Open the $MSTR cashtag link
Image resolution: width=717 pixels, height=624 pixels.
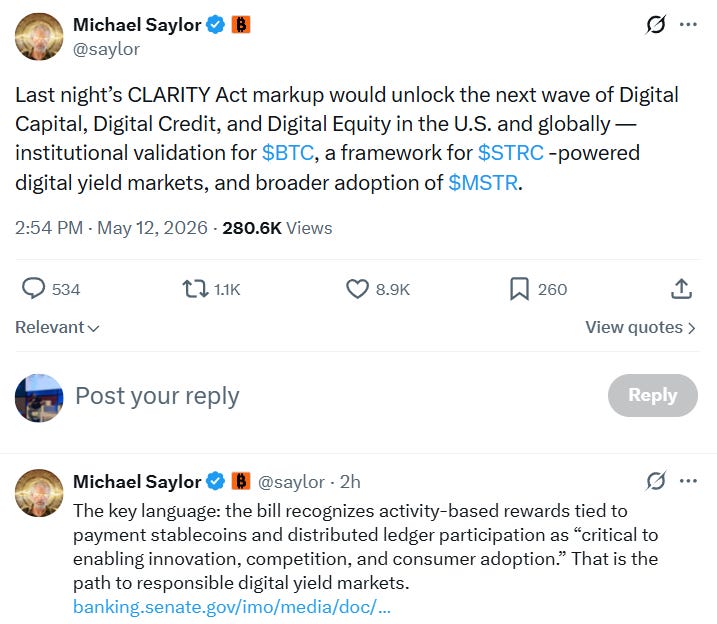click(x=483, y=183)
